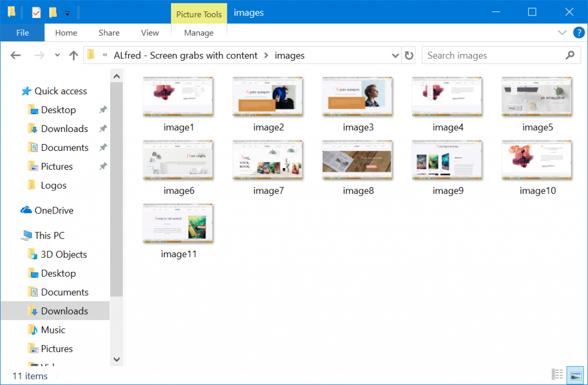Switch to the View ribbon tab
The height and width of the screenshot is (385, 588).
click(149, 33)
